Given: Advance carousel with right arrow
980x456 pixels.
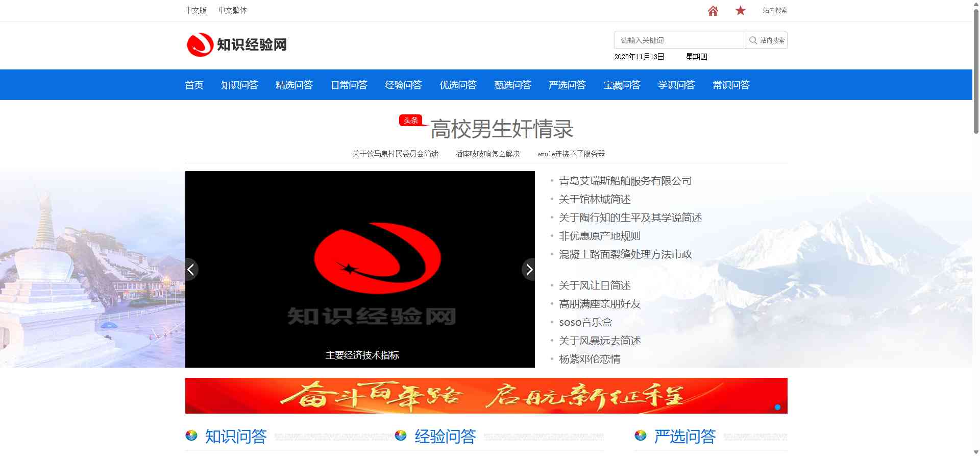Looking at the screenshot, I should point(529,270).
